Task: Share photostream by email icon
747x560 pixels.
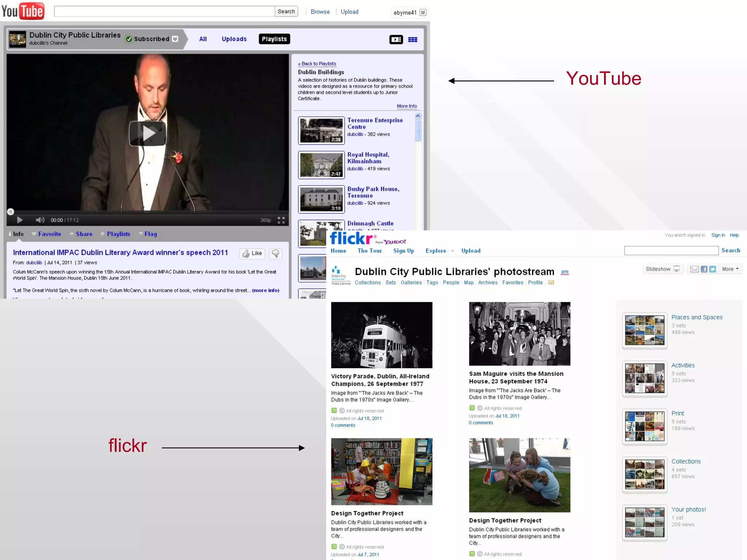Action: 694,269
